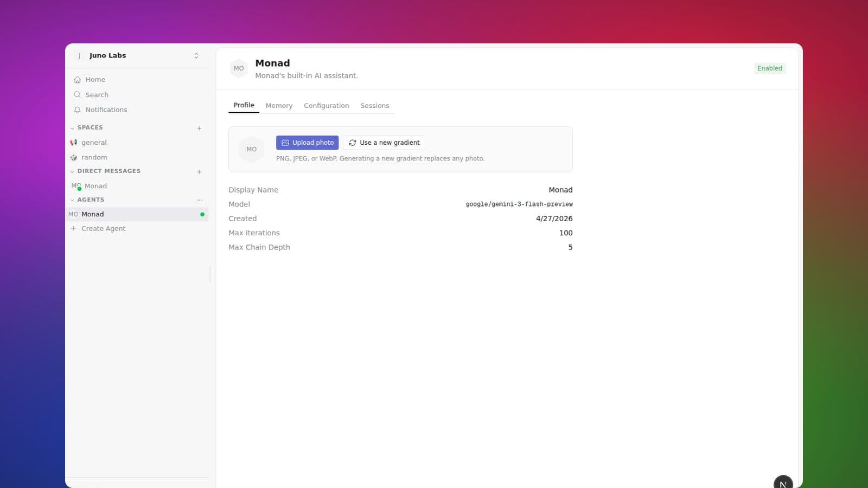Click the Notifications bell icon
Viewport: 868px width, 488px height.
point(77,110)
